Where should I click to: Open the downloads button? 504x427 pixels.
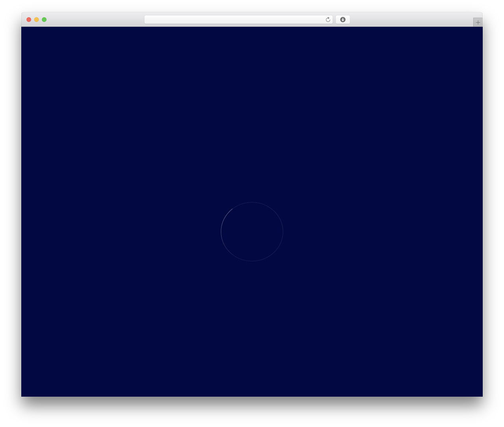click(x=343, y=20)
